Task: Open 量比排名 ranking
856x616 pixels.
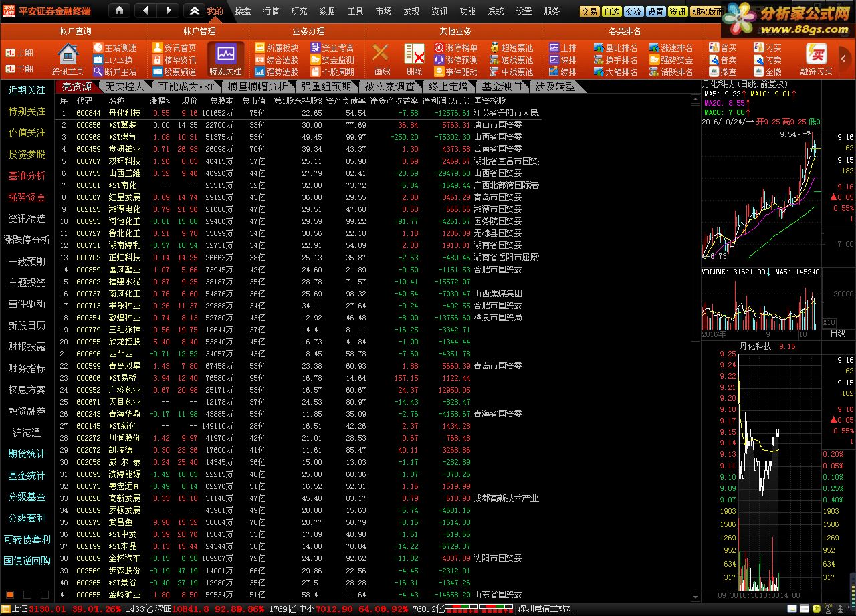Action: 615,48
